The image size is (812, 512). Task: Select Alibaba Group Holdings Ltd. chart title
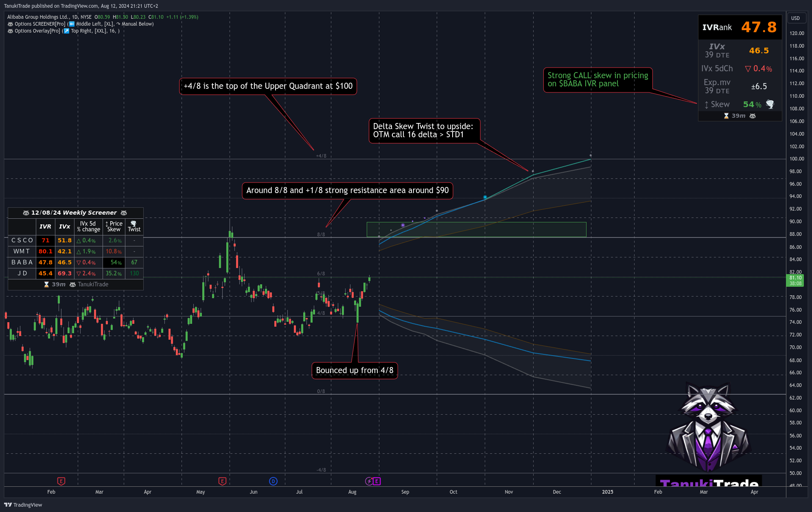(x=38, y=17)
